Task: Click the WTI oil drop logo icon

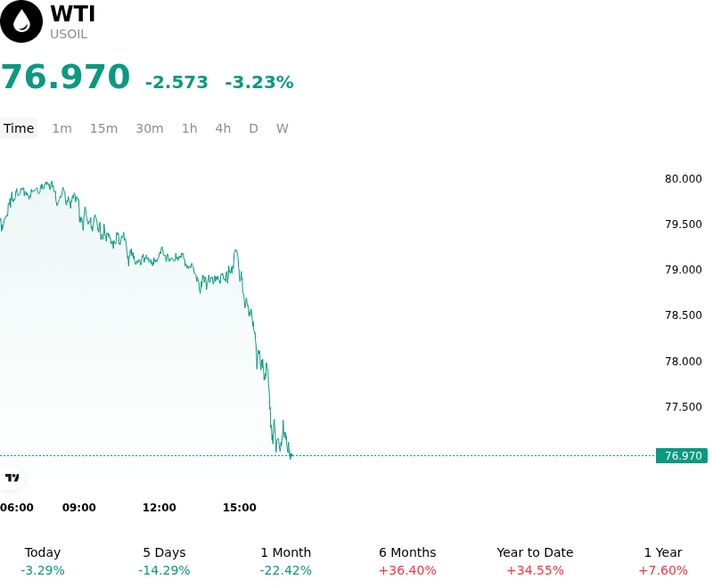Action: (20, 21)
